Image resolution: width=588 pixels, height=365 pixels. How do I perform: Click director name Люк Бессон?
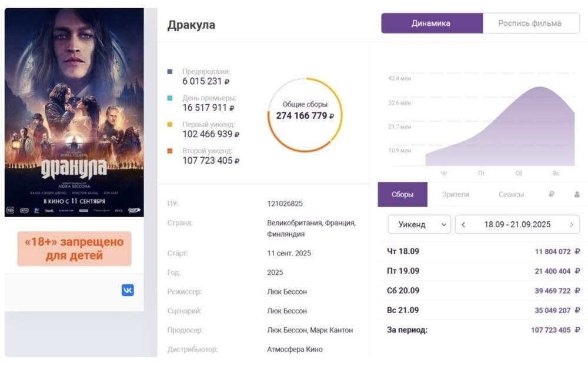pos(287,291)
